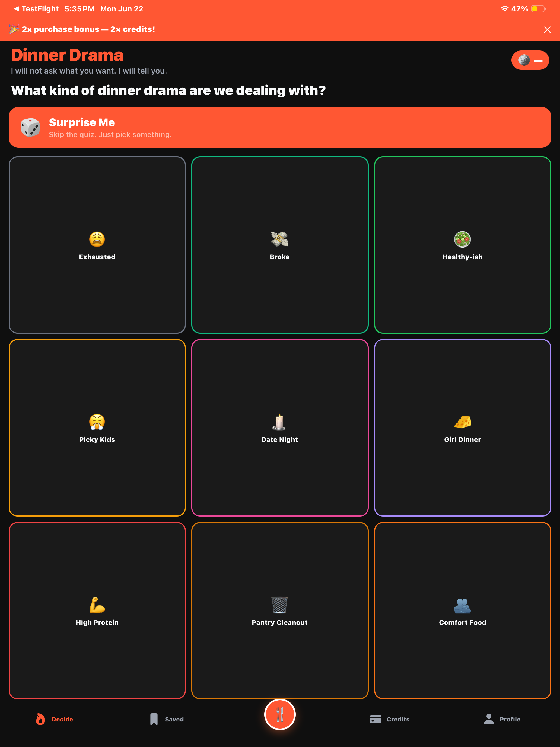Tap the Wi-Fi status icon
Viewport: 560px width, 747px height.
pos(504,9)
